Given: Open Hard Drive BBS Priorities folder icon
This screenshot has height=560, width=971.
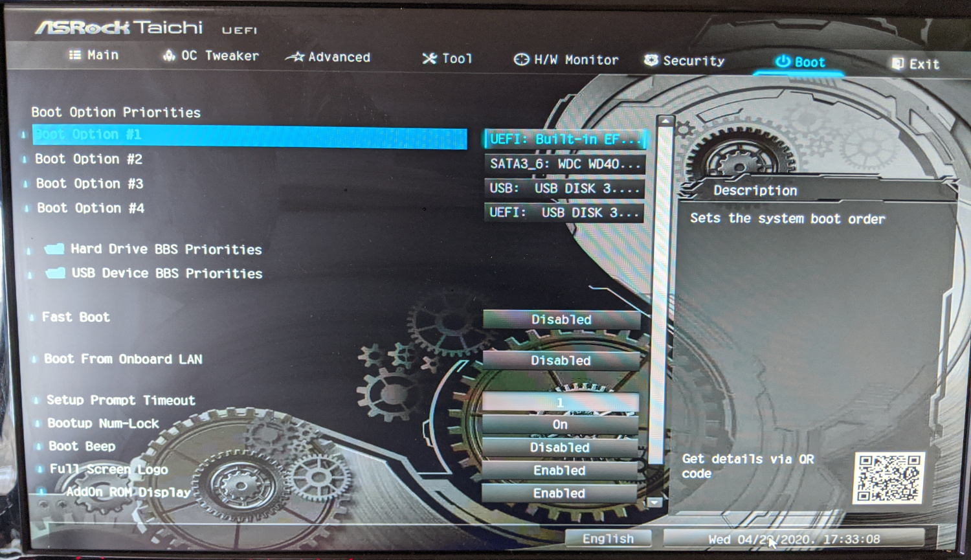Looking at the screenshot, I should pos(55,249).
